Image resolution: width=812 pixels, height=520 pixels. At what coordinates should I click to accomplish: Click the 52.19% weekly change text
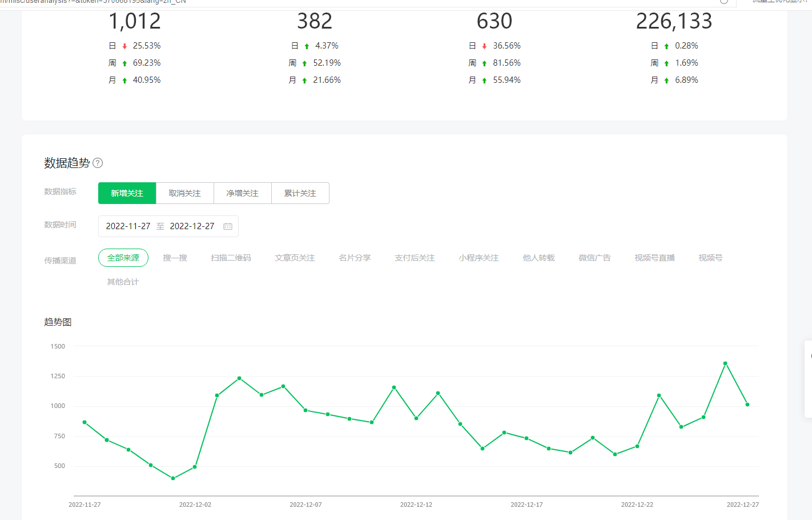pos(327,63)
